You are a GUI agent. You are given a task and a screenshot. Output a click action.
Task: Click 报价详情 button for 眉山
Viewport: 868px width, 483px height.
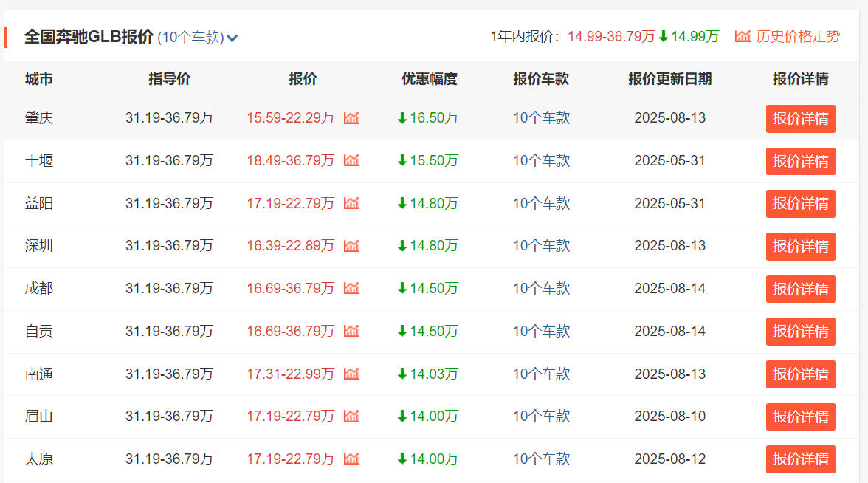click(x=800, y=417)
